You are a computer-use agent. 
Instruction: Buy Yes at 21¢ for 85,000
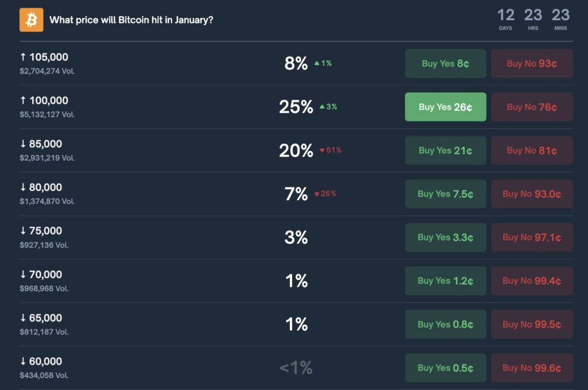tap(445, 150)
